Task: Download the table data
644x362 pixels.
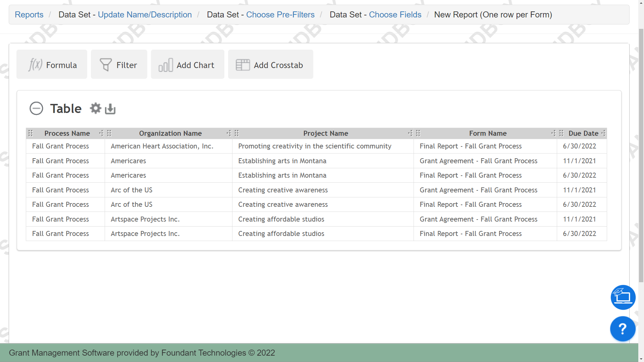Action: click(x=110, y=109)
